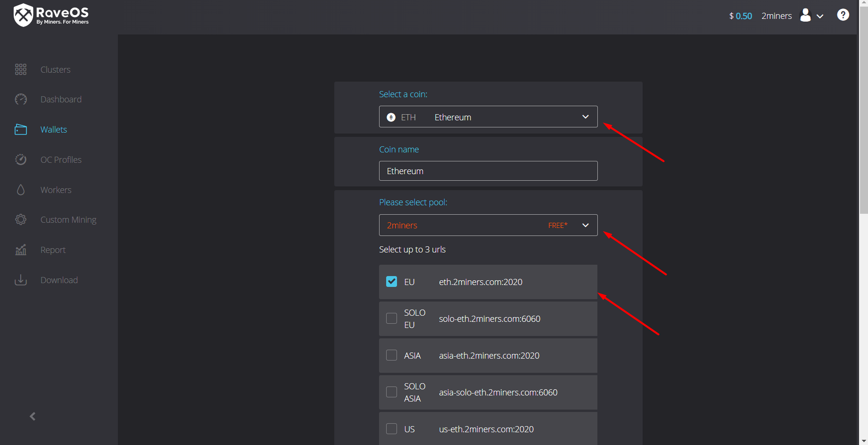Viewport: 868px width, 445px height.
Task: Open the help question mark icon
Action: tap(843, 15)
